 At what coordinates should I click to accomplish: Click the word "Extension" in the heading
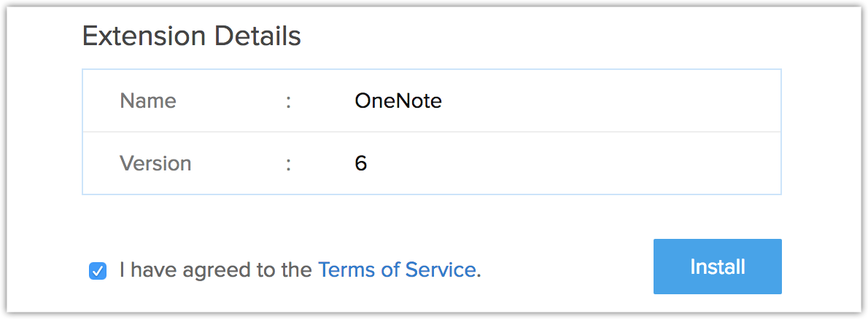[x=141, y=36]
